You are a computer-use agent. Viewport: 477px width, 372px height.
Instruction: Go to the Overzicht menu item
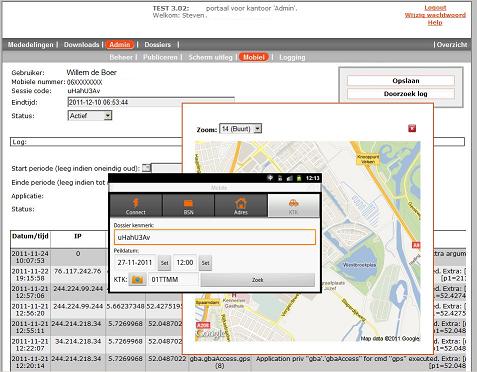click(452, 45)
